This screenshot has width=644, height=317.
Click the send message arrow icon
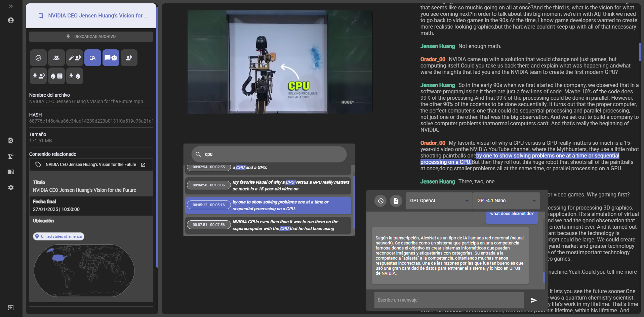(533, 300)
